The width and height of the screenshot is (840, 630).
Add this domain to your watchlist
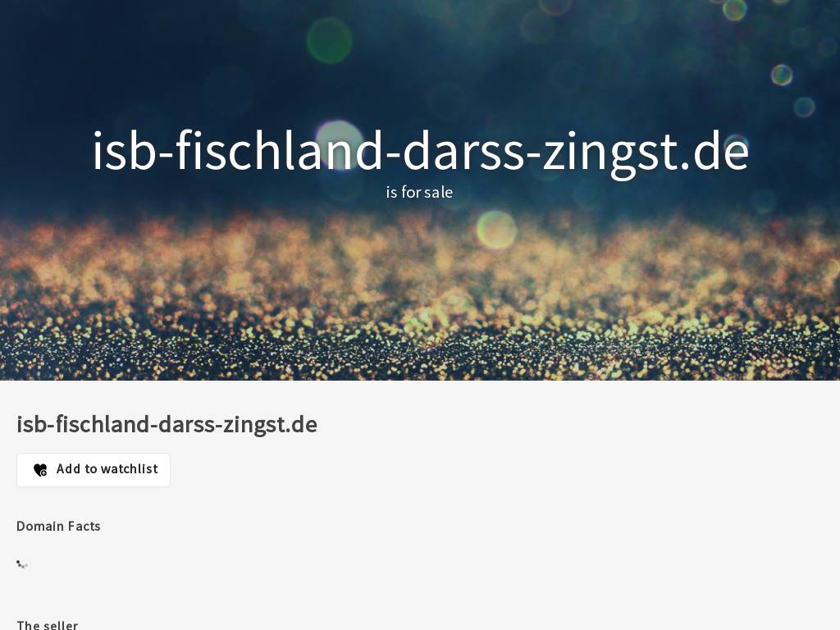coord(94,470)
